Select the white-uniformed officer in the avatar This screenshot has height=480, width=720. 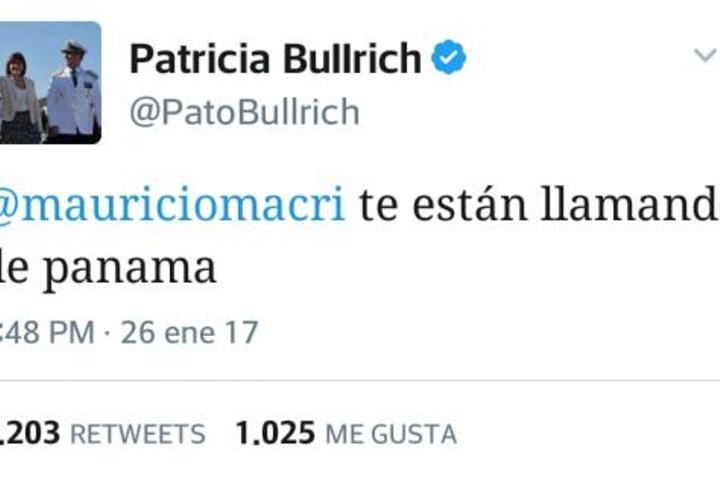point(73,92)
